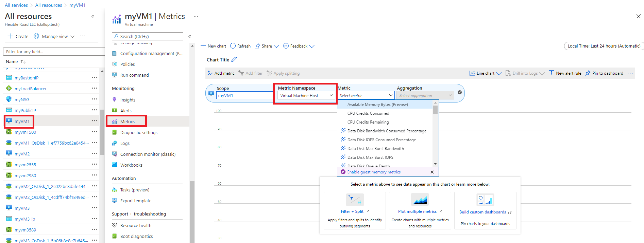Select Data Disk Bandwidth Consumed Percentage
The width and height of the screenshot is (644, 243).
click(385, 131)
